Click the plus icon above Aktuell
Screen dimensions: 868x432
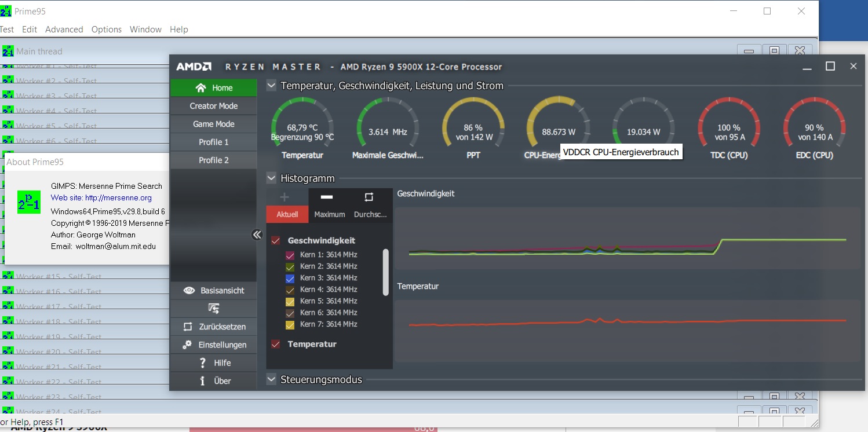[284, 197]
